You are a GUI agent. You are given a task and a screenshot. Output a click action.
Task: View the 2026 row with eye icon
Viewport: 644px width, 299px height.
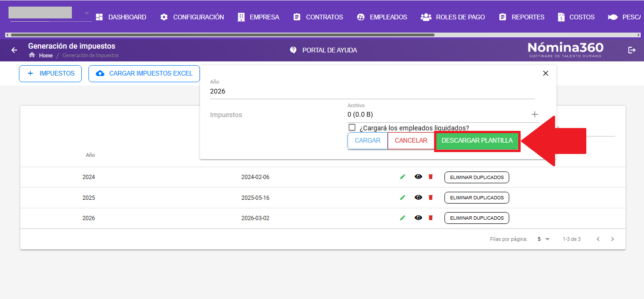tap(418, 218)
